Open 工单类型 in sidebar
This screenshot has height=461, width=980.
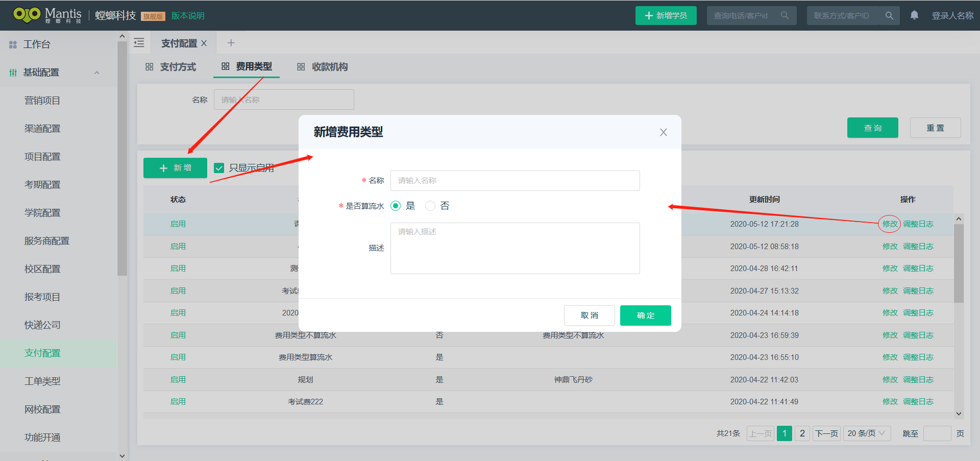42,381
